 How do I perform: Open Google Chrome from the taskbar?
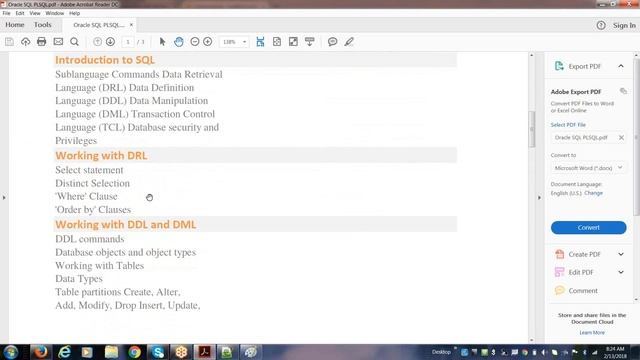pos(134,352)
